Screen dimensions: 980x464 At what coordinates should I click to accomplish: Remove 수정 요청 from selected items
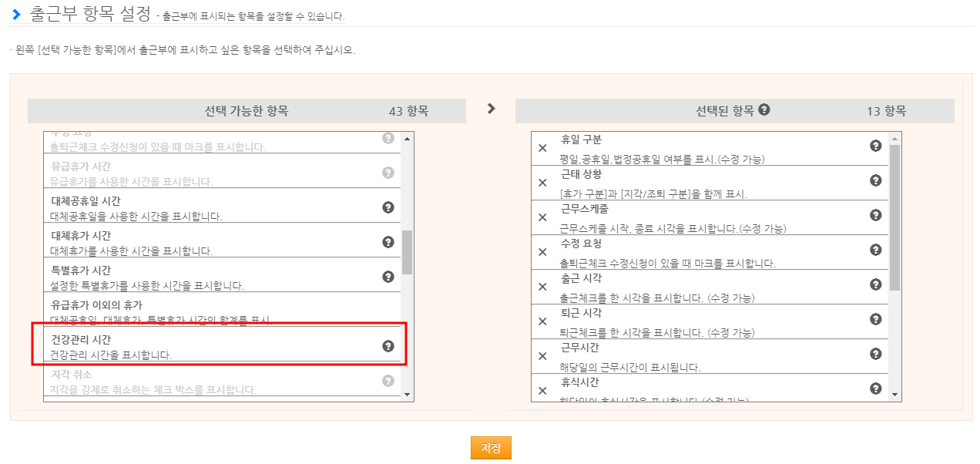pyautogui.click(x=542, y=252)
